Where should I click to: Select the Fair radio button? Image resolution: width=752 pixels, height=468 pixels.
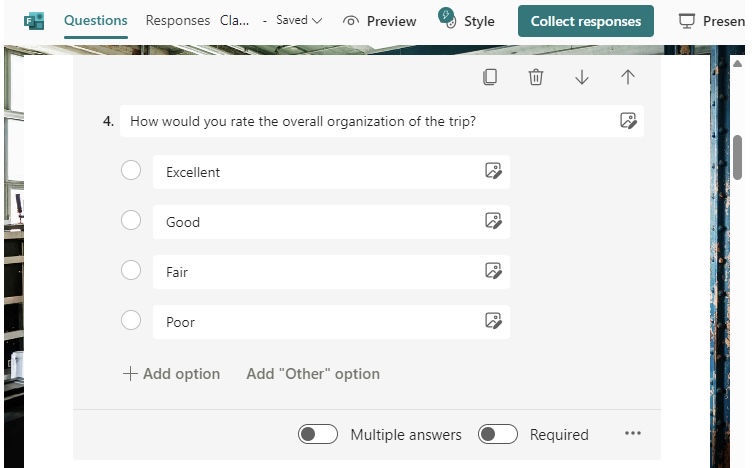coord(131,270)
